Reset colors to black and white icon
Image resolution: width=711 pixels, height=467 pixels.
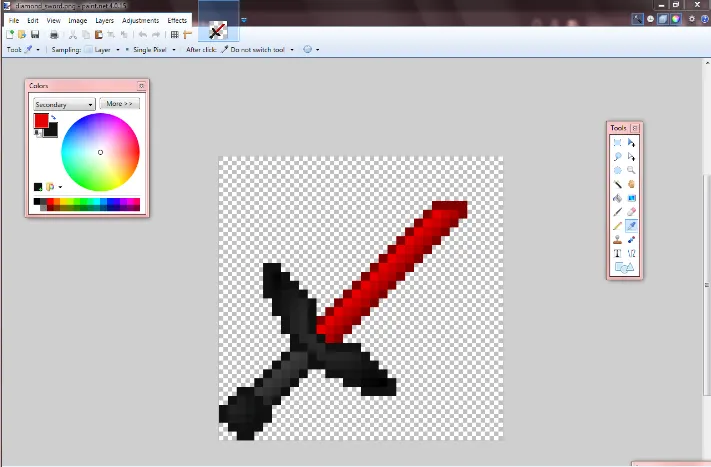(38, 133)
